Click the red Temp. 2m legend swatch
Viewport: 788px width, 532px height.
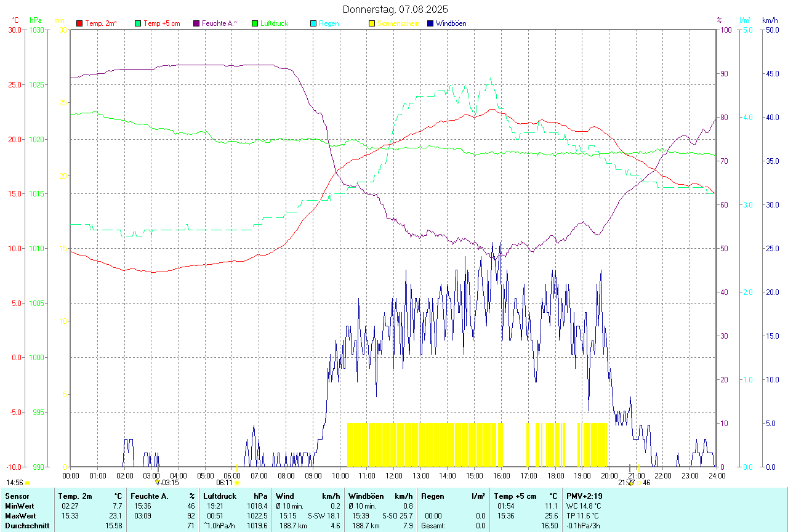79,23
